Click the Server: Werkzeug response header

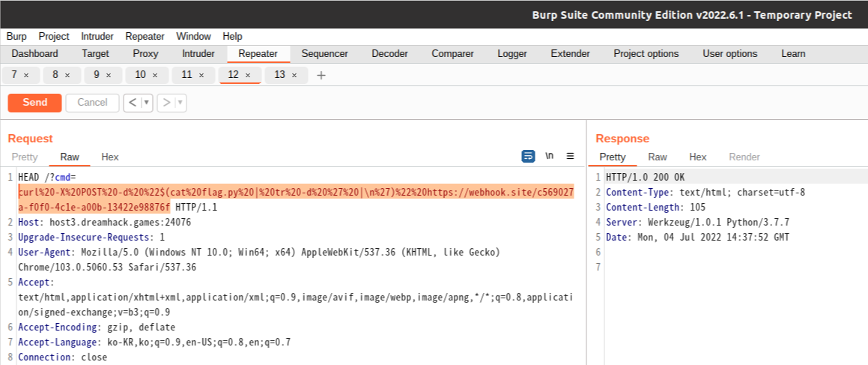[697, 222]
